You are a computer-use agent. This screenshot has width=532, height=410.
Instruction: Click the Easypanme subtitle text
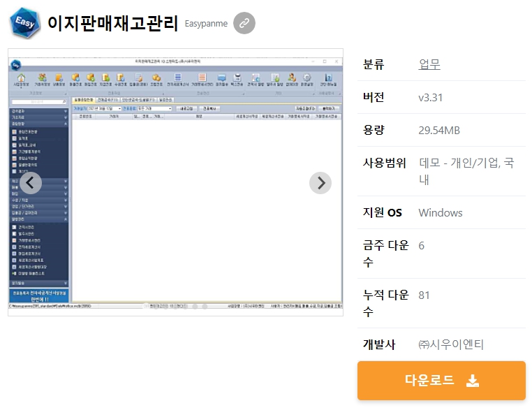206,24
